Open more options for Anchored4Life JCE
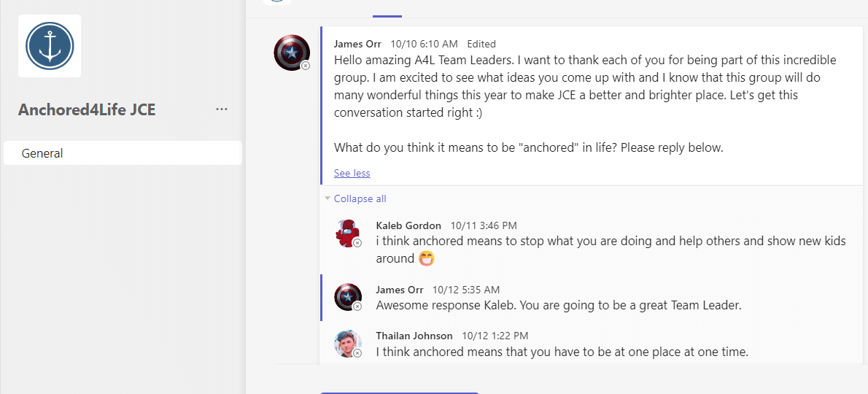 point(222,109)
